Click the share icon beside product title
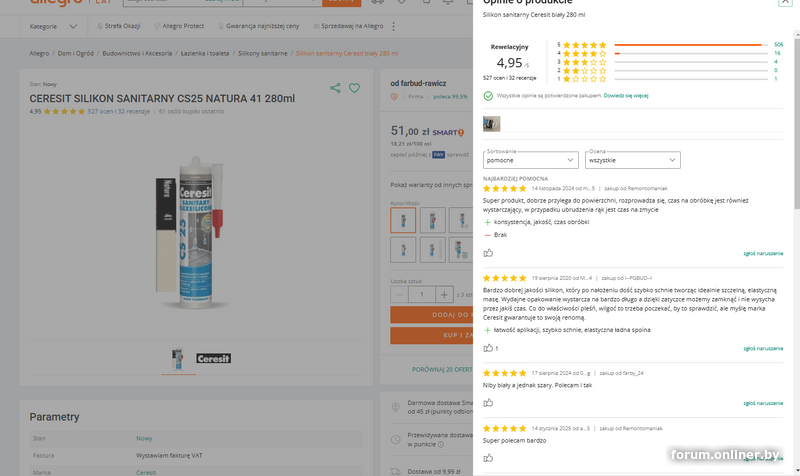Image resolution: width=800 pixels, height=476 pixels. click(x=335, y=88)
